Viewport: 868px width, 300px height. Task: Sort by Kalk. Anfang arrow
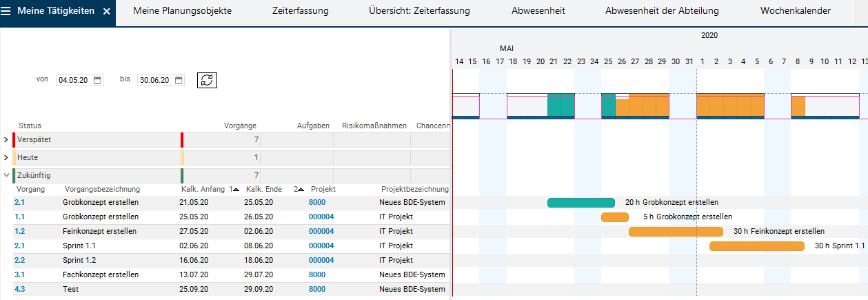tap(235, 190)
